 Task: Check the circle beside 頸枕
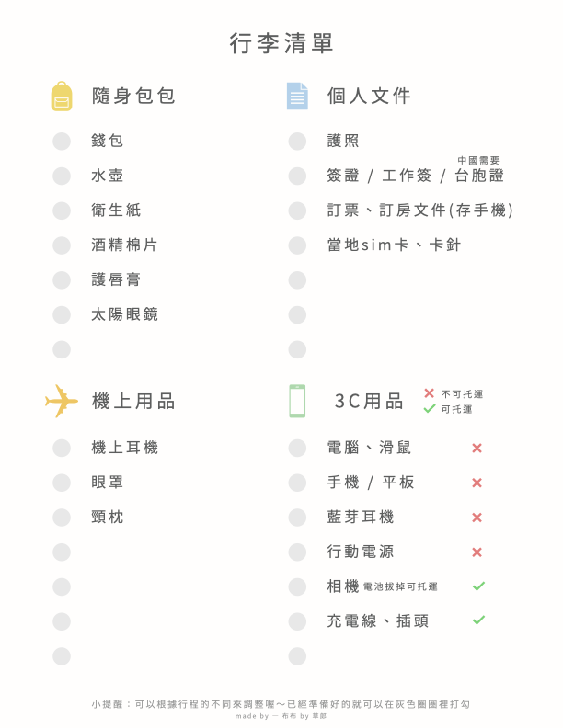tap(62, 518)
